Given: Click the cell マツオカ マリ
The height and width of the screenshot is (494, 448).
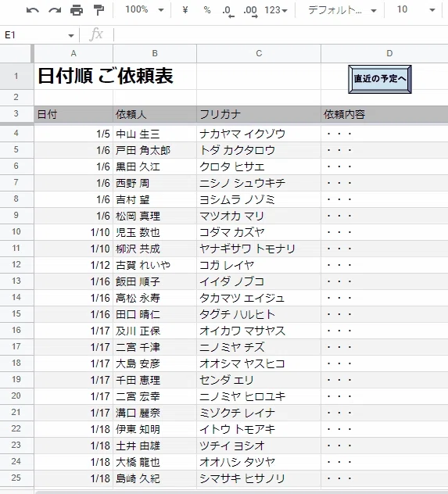Looking at the screenshot, I should [x=259, y=216].
